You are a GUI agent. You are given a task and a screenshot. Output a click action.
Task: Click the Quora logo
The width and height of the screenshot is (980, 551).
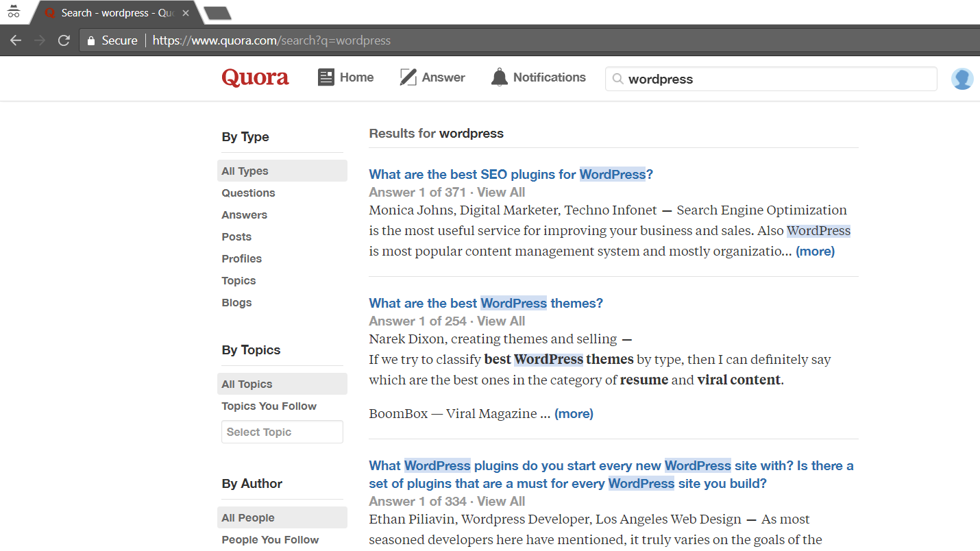pos(255,78)
